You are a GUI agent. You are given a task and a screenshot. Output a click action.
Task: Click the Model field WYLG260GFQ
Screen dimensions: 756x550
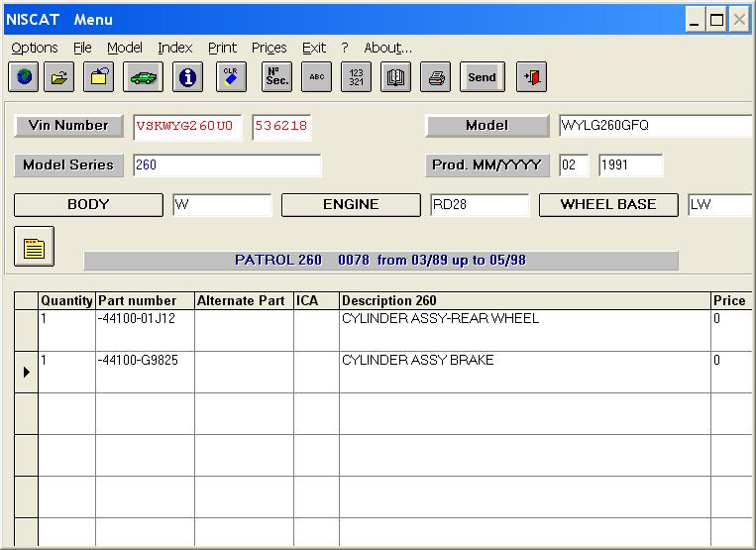pos(656,126)
